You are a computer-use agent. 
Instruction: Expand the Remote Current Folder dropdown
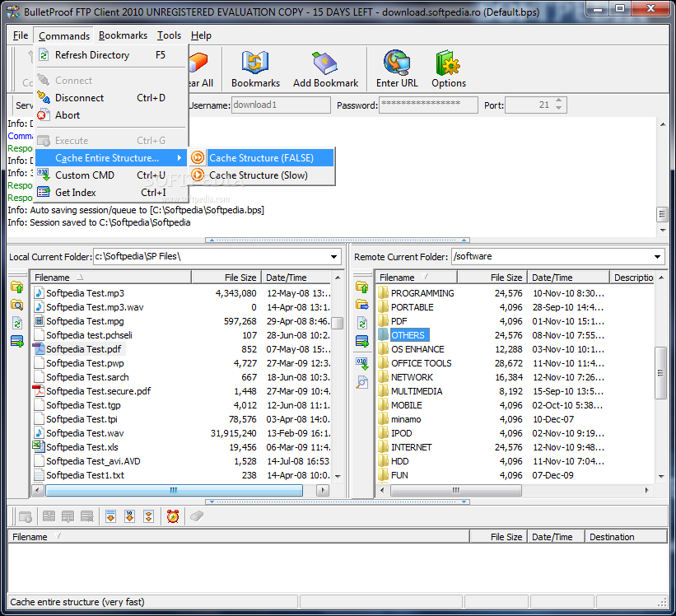(x=657, y=256)
